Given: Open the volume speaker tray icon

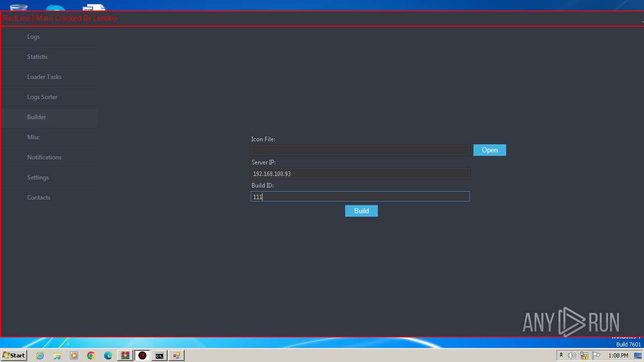Looking at the screenshot, I should coord(572,355).
